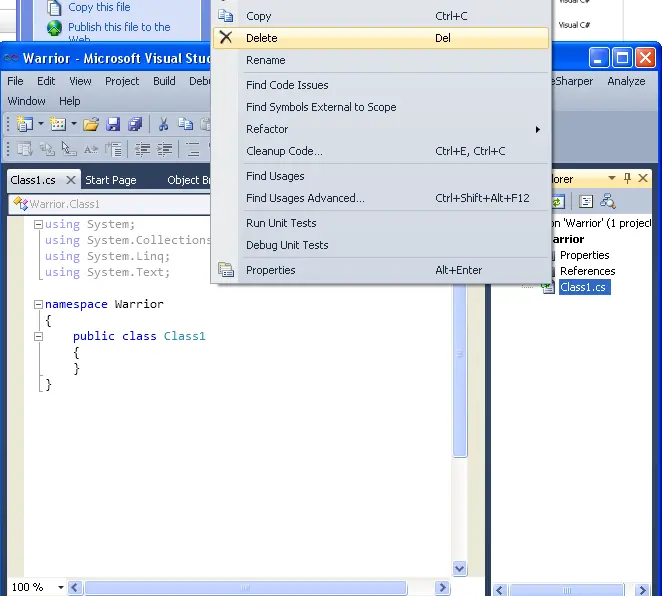Open the 100 % zoom dropdown

pyautogui.click(x=60, y=587)
